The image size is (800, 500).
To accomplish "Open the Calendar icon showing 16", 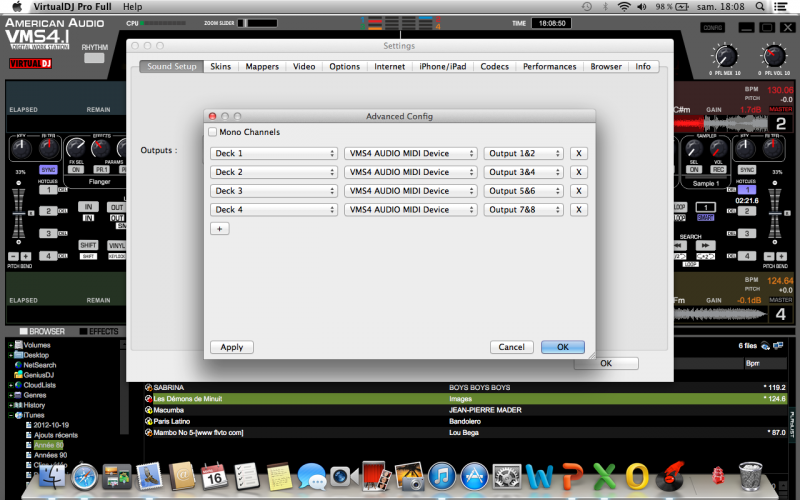I will (x=214, y=477).
